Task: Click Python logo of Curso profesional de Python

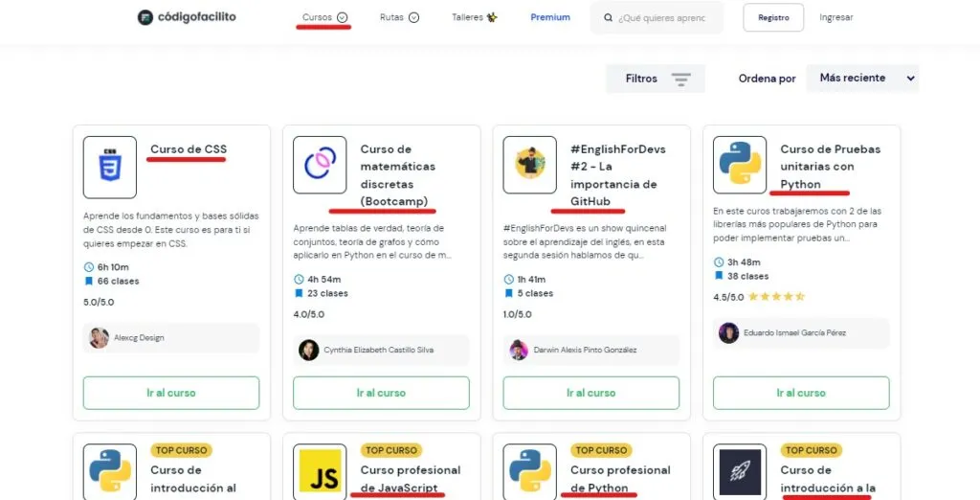Action: pos(530,472)
